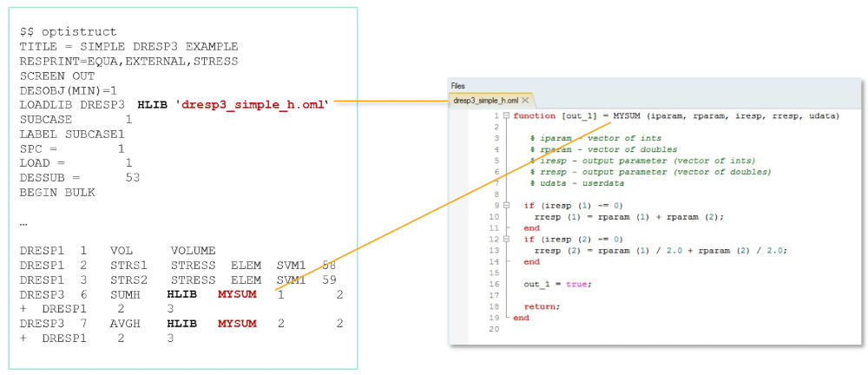The height and width of the screenshot is (375, 868).
Task: Click the final 'end' keyword on line 19
Action: point(521,318)
